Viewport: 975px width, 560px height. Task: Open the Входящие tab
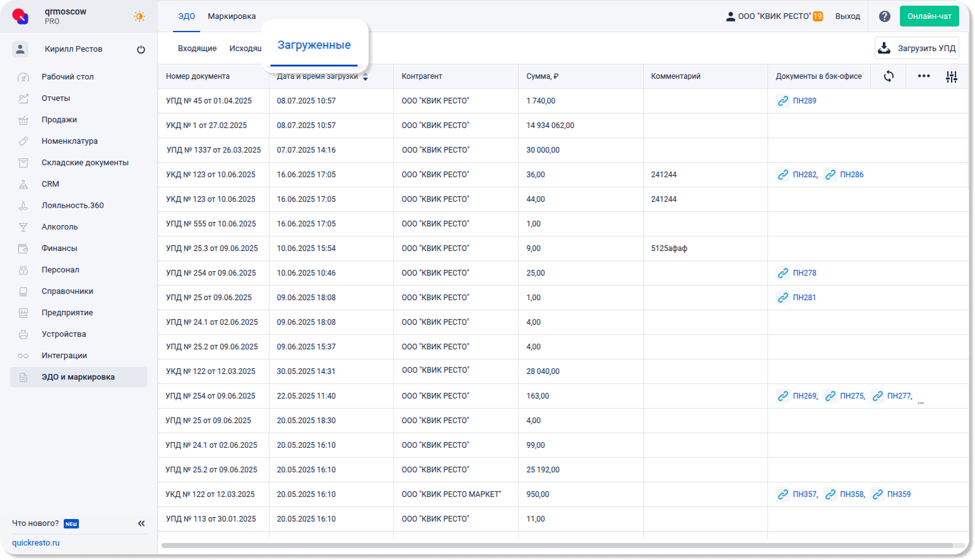point(197,49)
